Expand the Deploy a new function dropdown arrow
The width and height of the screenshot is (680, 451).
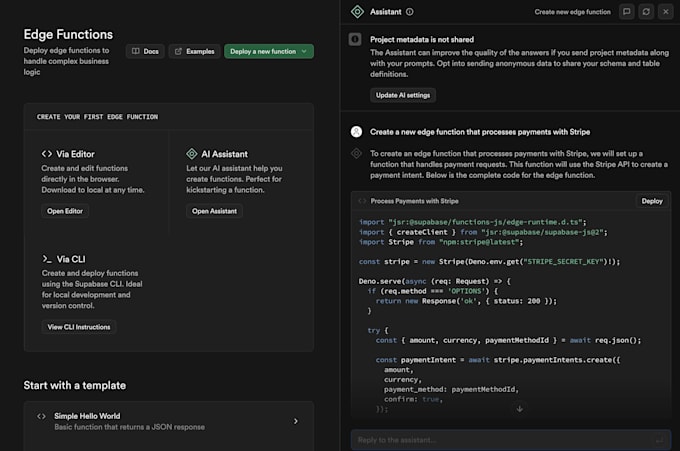pyautogui.click(x=304, y=51)
